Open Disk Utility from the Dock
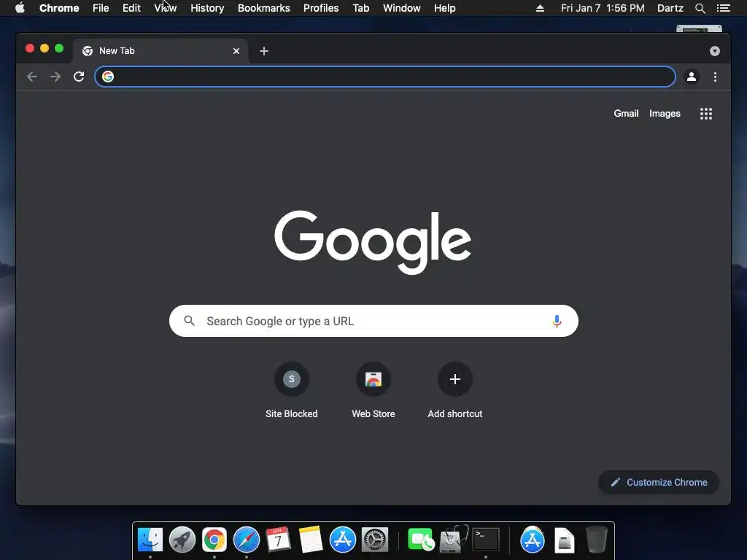The width and height of the screenshot is (747, 560). tap(454, 540)
